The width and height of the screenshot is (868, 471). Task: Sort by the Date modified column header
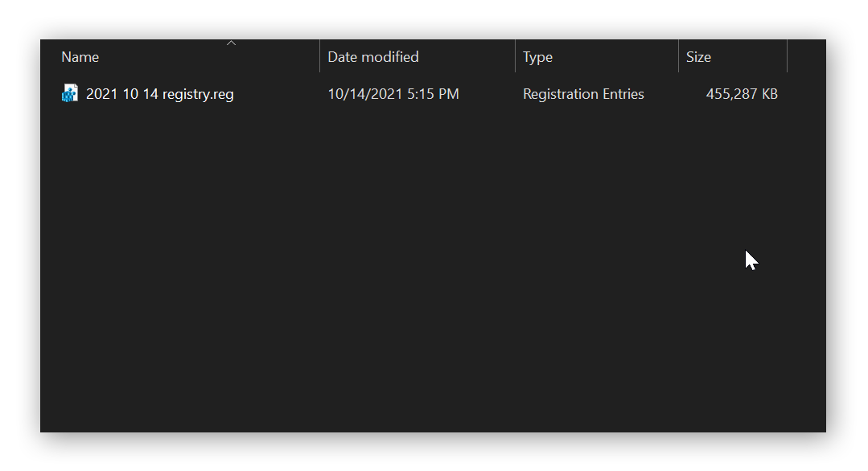371,56
